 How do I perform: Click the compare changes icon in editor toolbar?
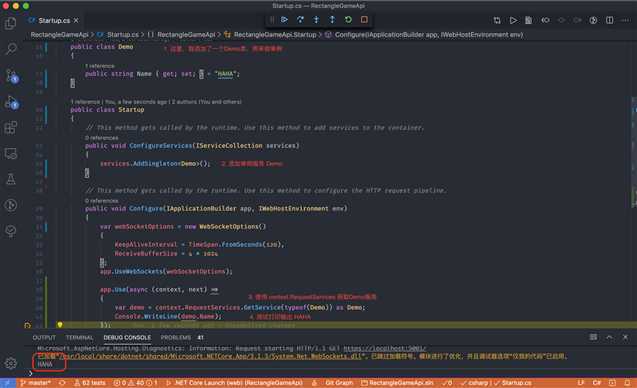497,20
